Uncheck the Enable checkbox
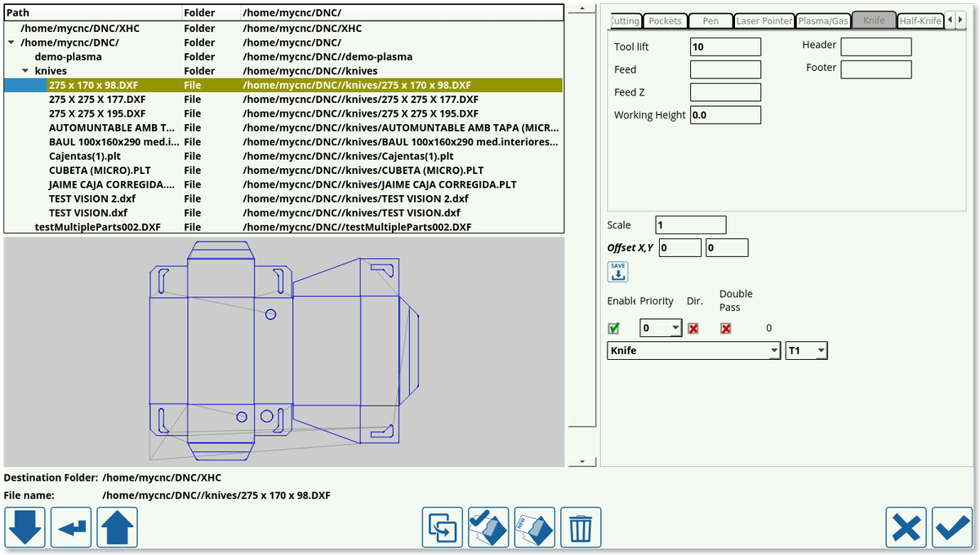The width and height of the screenshot is (980, 555). [x=613, y=327]
